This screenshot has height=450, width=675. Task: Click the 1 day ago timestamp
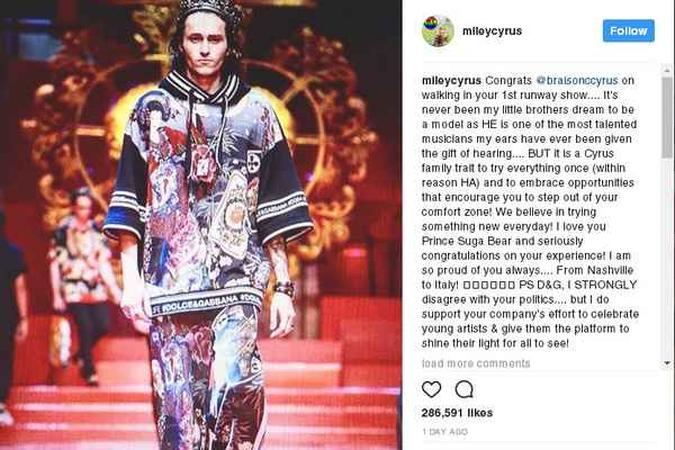pos(445,431)
